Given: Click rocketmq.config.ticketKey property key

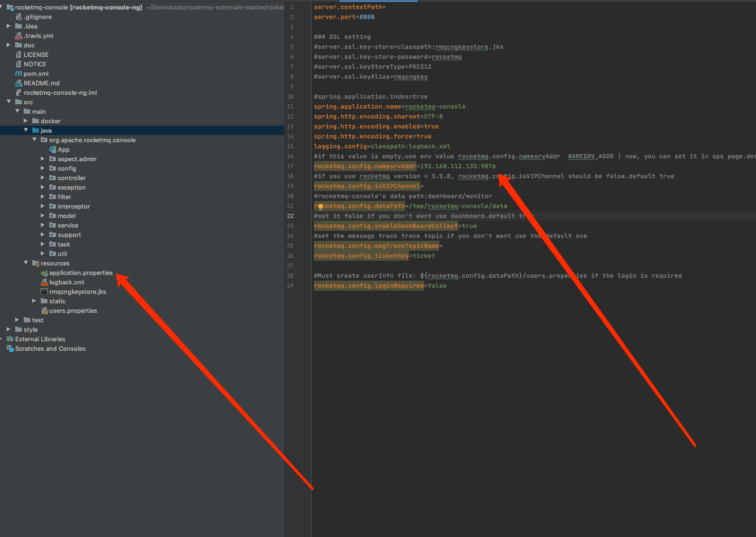Looking at the screenshot, I should (x=361, y=256).
